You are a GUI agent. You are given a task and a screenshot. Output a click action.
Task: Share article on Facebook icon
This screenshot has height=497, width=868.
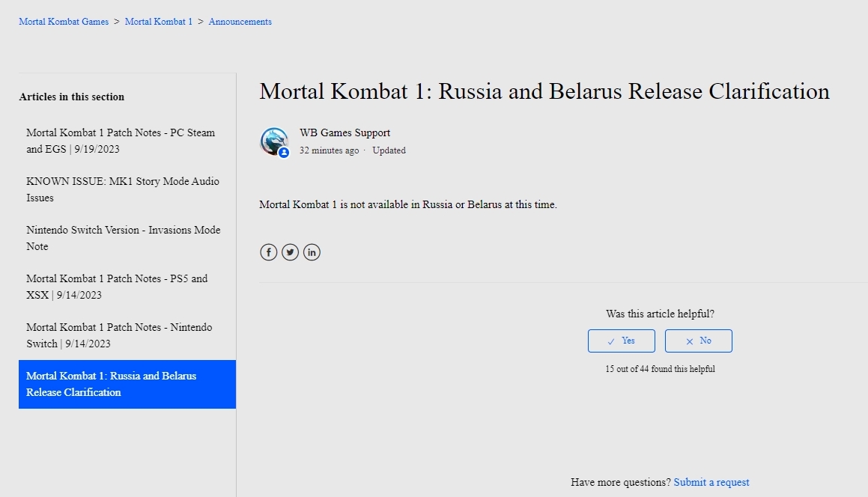tap(268, 252)
